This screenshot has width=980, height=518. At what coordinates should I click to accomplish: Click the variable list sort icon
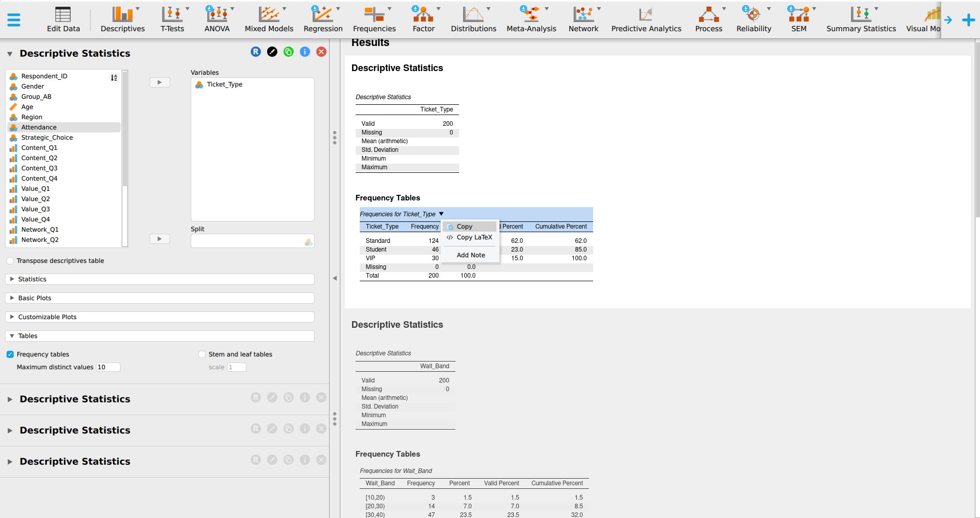click(114, 78)
